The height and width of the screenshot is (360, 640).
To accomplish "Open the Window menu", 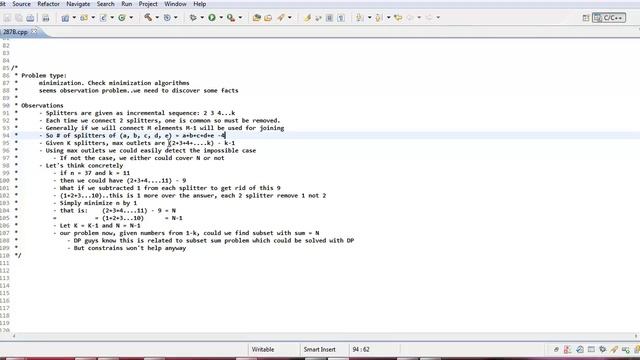I will pyautogui.click(x=175, y=4).
